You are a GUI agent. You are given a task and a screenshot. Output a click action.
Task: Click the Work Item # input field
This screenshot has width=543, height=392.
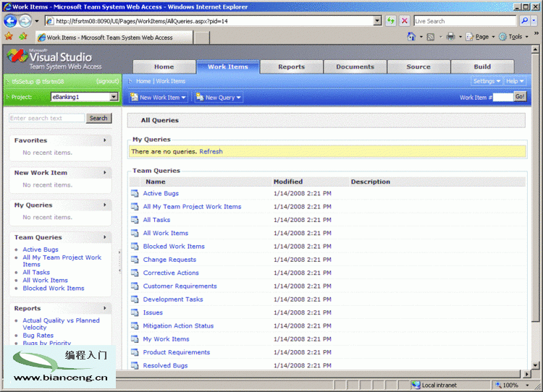(503, 97)
